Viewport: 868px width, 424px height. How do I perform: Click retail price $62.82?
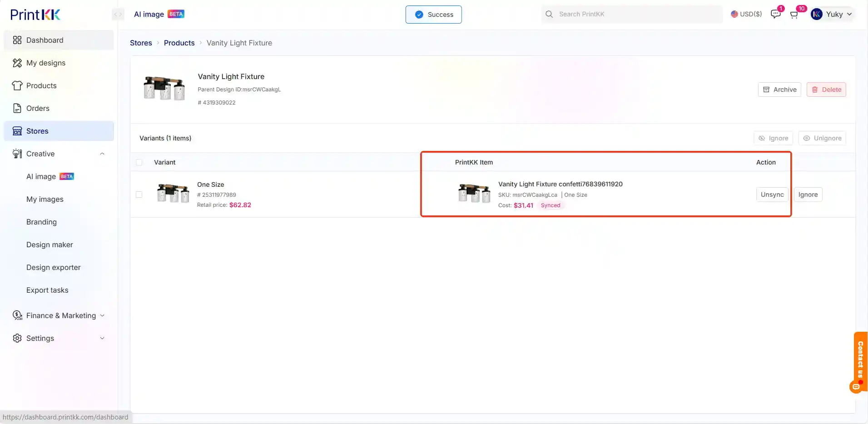(x=240, y=205)
